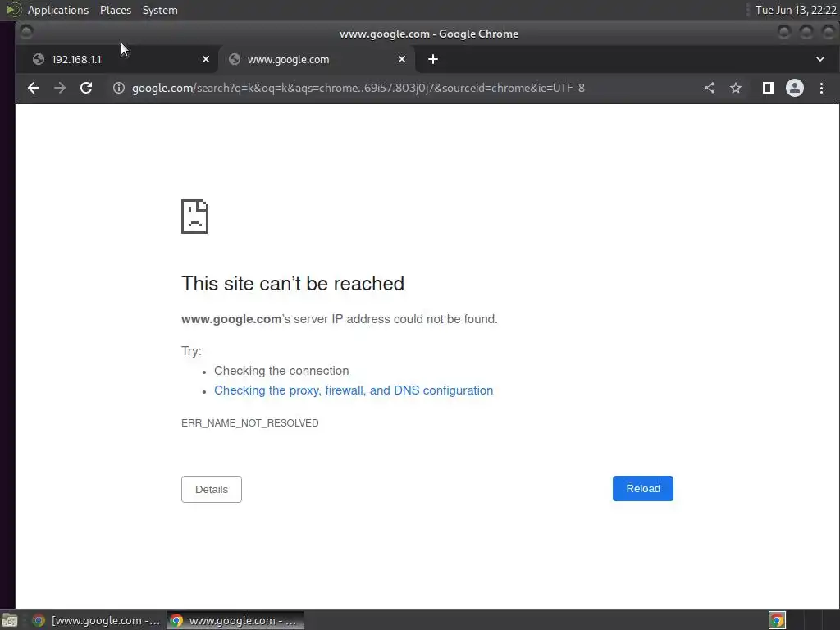Image resolution: width=840 pixels, height=630 pixels.
Task: Go back using the browser back arrow
Action: [33, 88]
